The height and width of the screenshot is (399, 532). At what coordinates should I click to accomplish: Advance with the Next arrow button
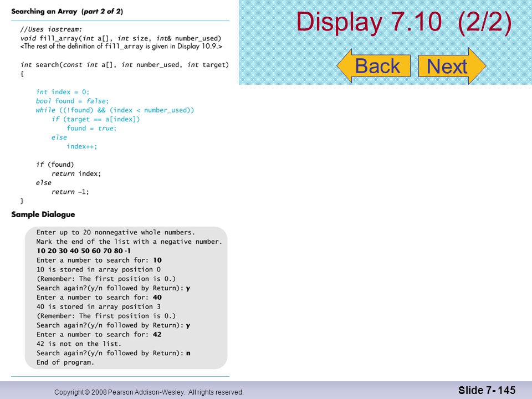(452, 66)
